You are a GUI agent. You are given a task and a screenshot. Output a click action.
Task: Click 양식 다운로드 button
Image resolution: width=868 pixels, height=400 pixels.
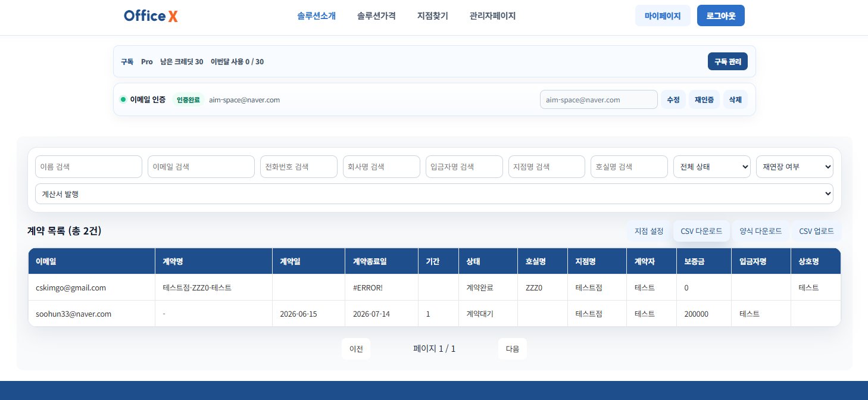[760, 231]
